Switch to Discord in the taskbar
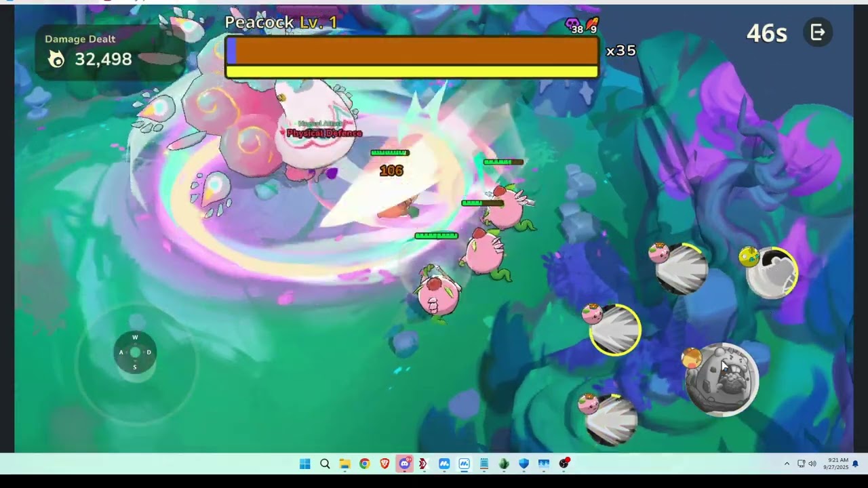The width and height of the screenshot is (868, 488). [x=405, y=464]
